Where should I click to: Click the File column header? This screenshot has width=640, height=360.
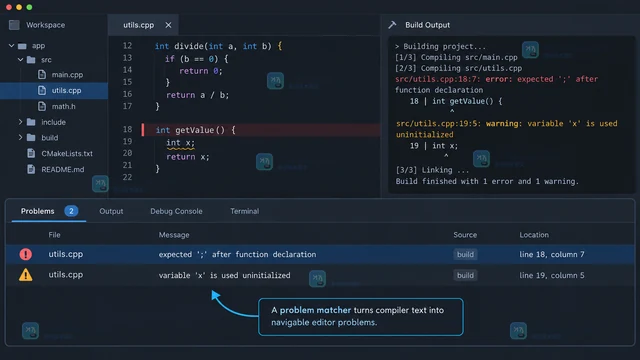[54, 235]
